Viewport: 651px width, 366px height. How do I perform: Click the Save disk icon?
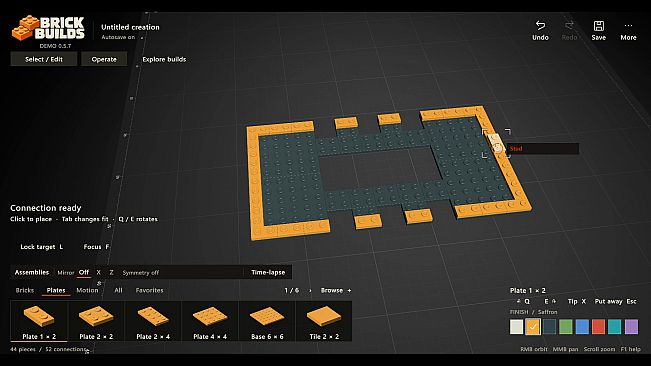coord(598,26)
